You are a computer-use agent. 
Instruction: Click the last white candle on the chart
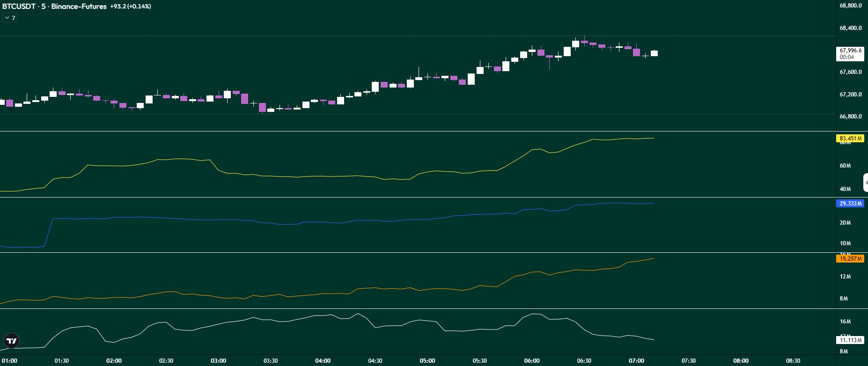tap(654, 53)
